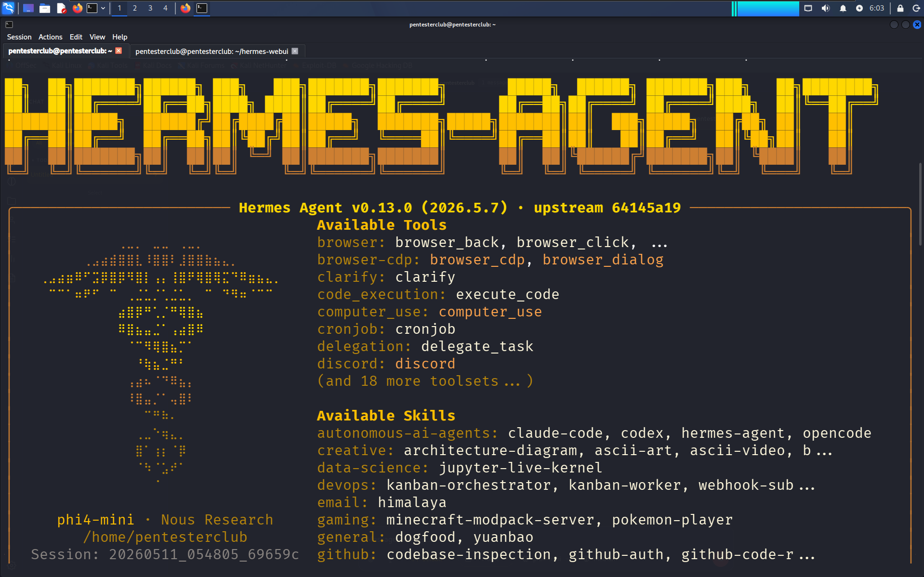Open the Actions menu
Image resolution: width=924 pixels, height=577 pixels.
(x=51, y=37)
